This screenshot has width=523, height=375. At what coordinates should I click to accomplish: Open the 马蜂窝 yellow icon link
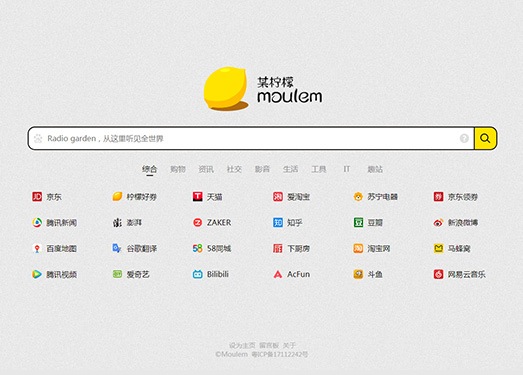tap(452, 249)
